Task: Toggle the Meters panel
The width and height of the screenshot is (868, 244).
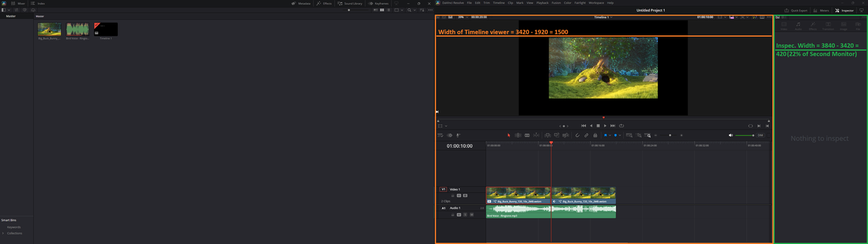Action: (x=821, y=10)
